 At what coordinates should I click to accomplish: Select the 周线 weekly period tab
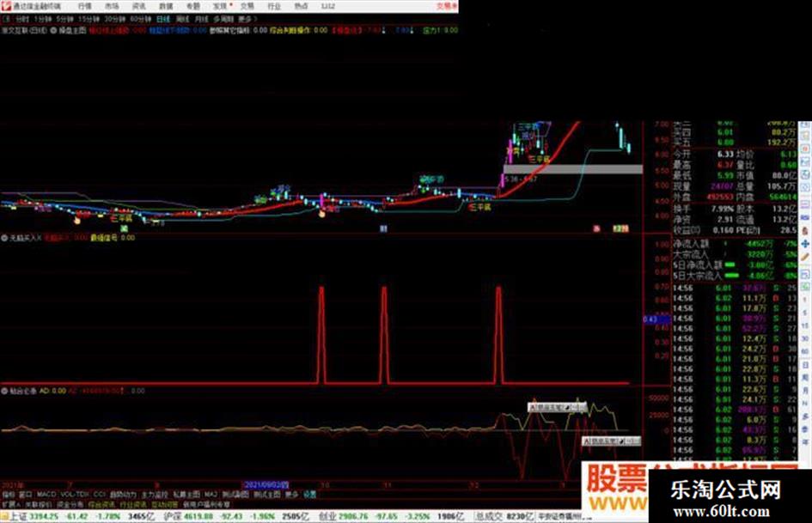pyautogui.click(x=182, y=19)
